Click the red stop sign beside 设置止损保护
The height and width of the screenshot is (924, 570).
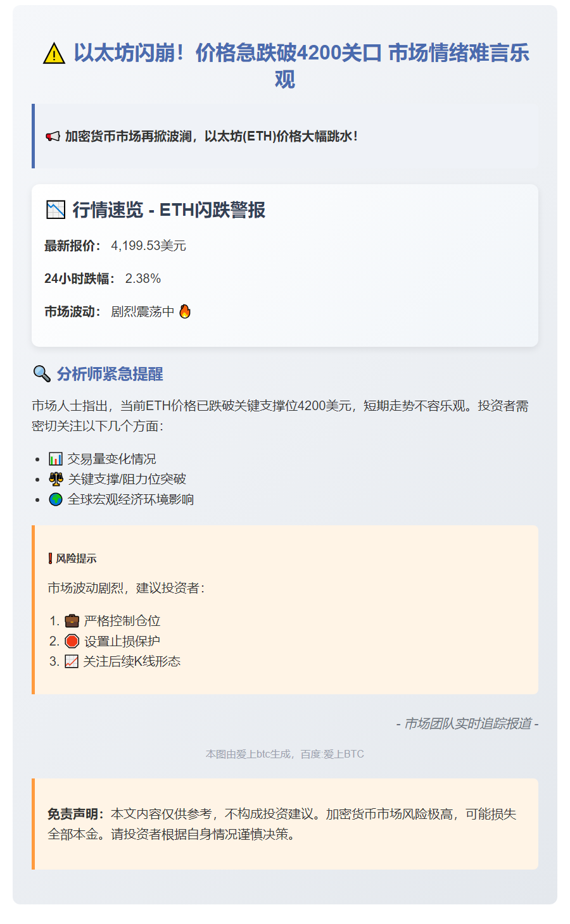tap(72, 641)
